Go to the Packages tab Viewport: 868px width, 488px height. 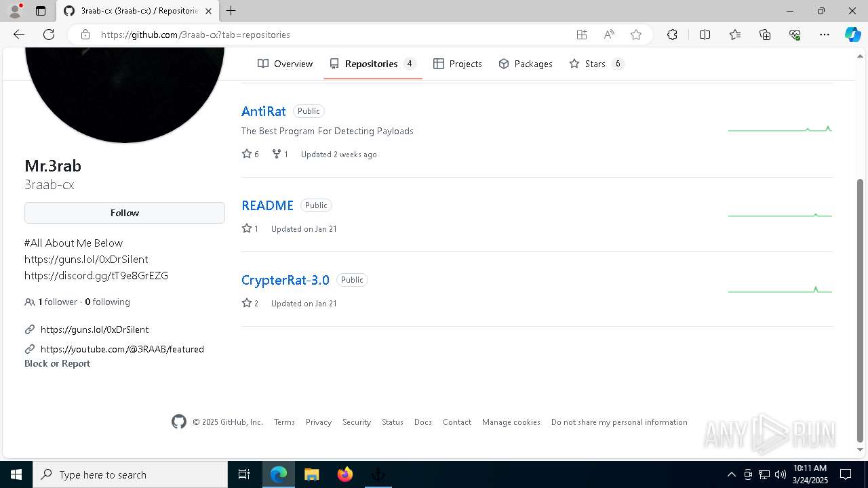tap(526, 64)
